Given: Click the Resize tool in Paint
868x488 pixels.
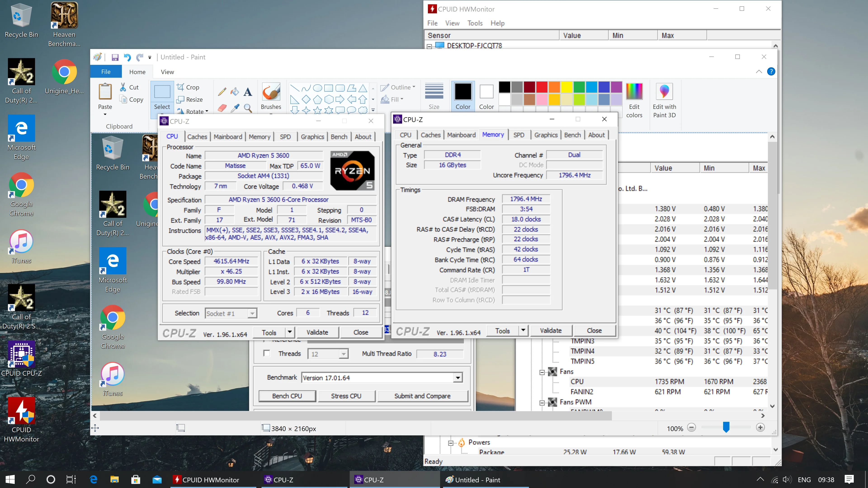Looking at the screenshot, I should click(x=190, y=99).
